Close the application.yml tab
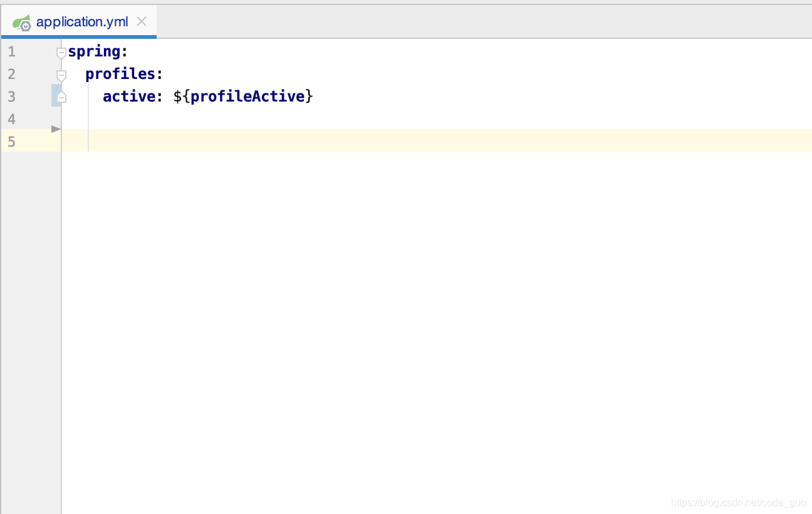This screenshot has width=812, height=514. 142,22
